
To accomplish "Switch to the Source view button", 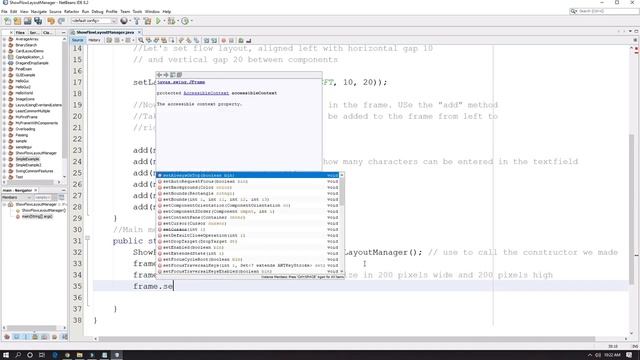I will [77, 40].
